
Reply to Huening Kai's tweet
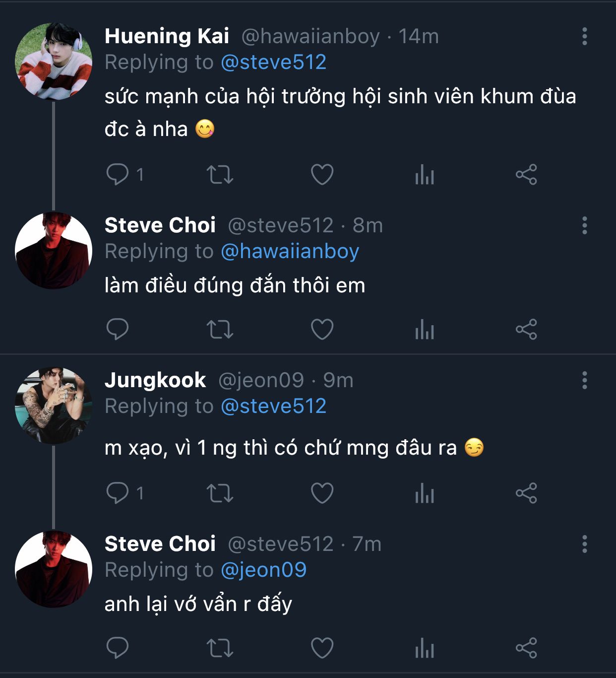[118, 175]
